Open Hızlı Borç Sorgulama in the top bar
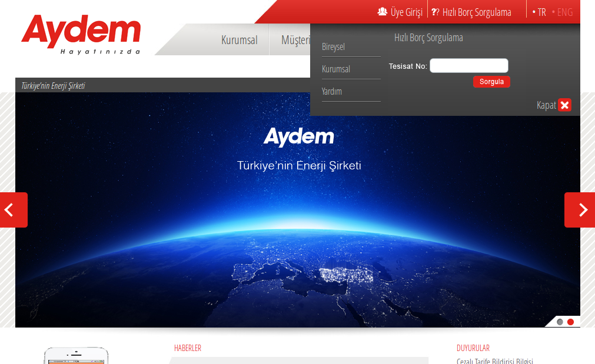The image size is (595, 364). [x=477, y=12]
